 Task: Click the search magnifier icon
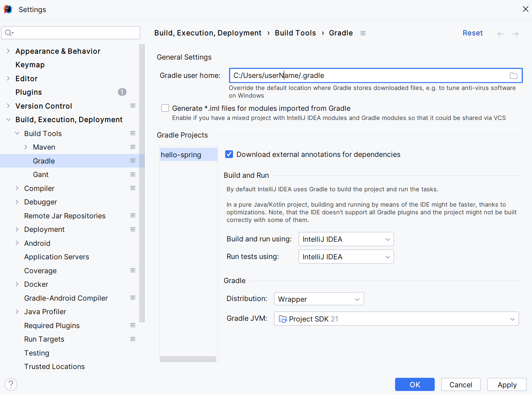(x=9, y=33)
